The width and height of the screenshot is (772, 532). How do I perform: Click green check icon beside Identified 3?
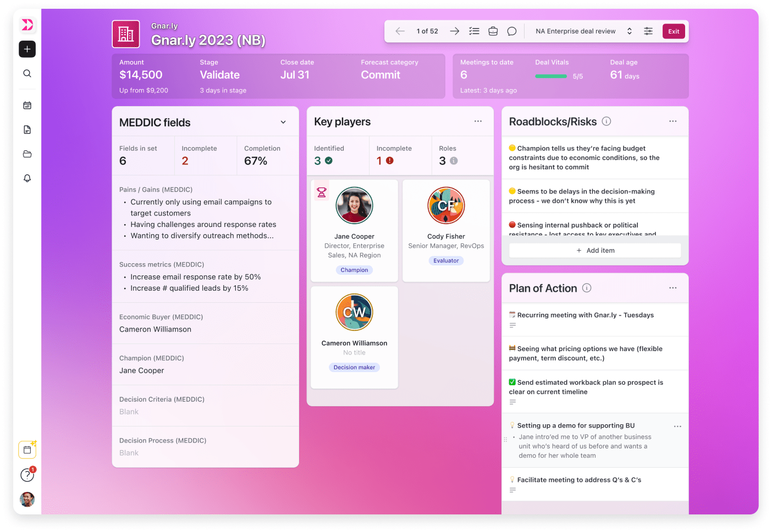[x=329, y=160]
